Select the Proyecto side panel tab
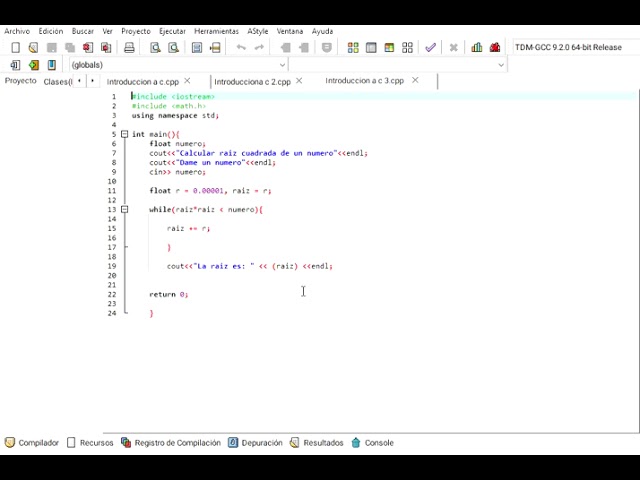This screenshot has height=480, width=640. [20, 81]
